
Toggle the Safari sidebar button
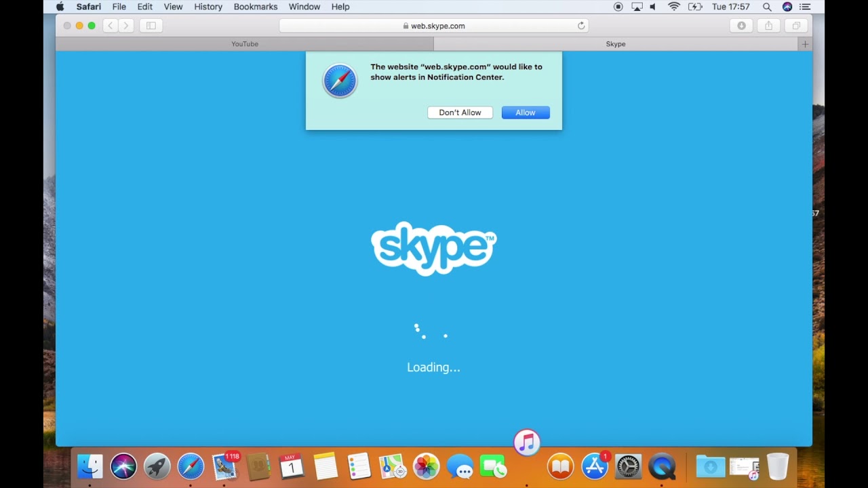[151, 26]
